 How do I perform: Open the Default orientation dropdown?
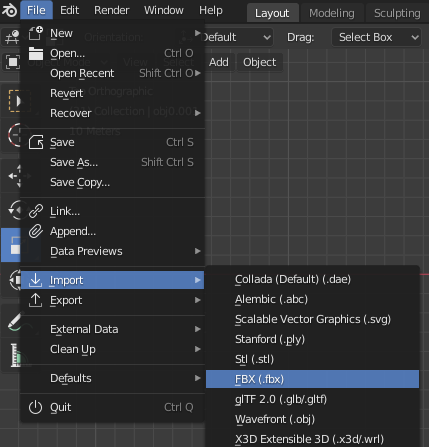point(238,37)
